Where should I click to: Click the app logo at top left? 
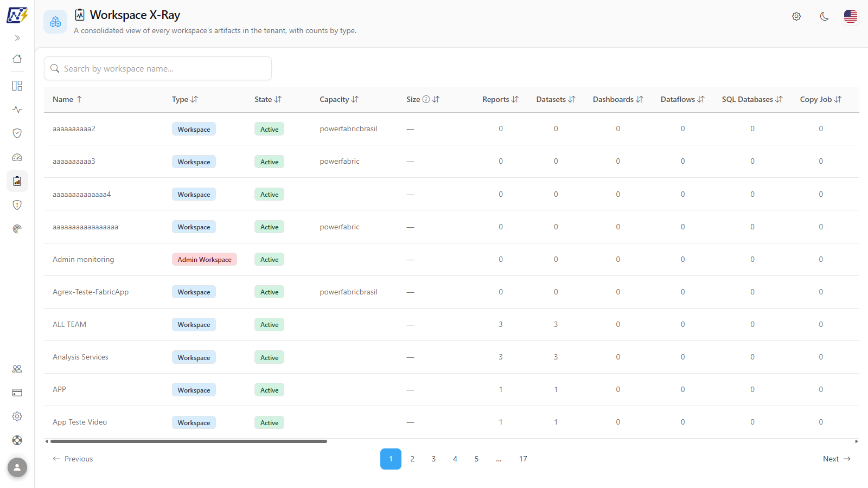[x=17, y=15]
